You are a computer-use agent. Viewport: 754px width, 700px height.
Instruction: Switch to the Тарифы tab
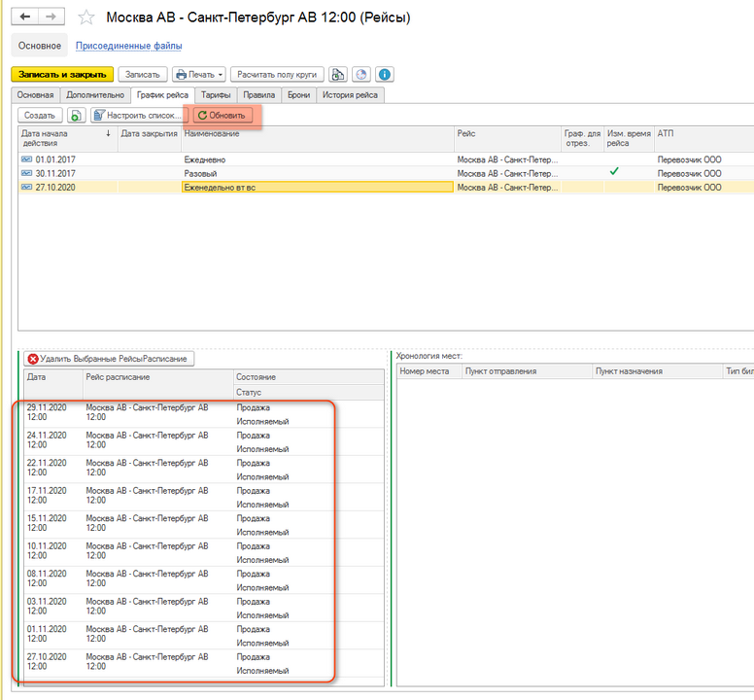pos(216,95)
